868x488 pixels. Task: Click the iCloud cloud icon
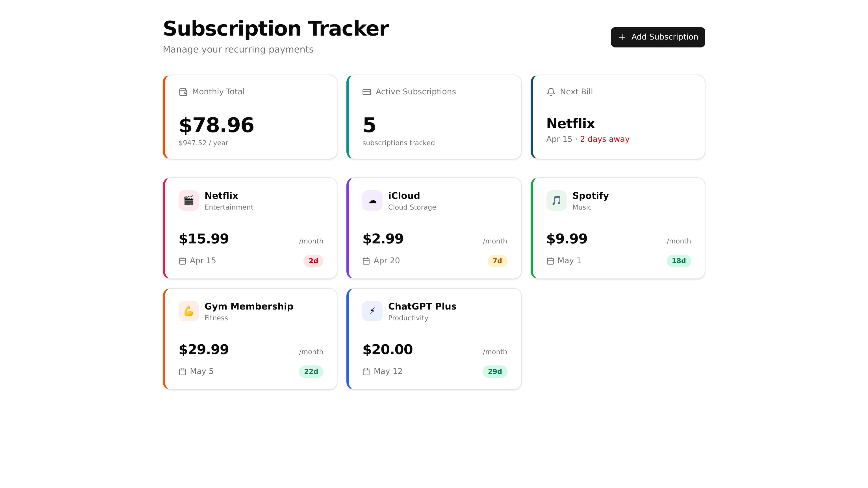click(372, 201)
